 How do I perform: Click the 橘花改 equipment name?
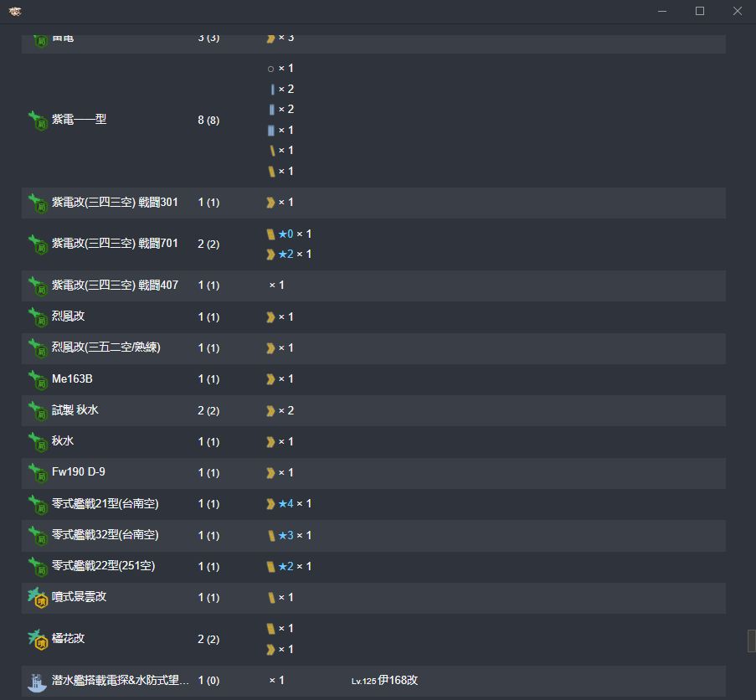(69, 638)
